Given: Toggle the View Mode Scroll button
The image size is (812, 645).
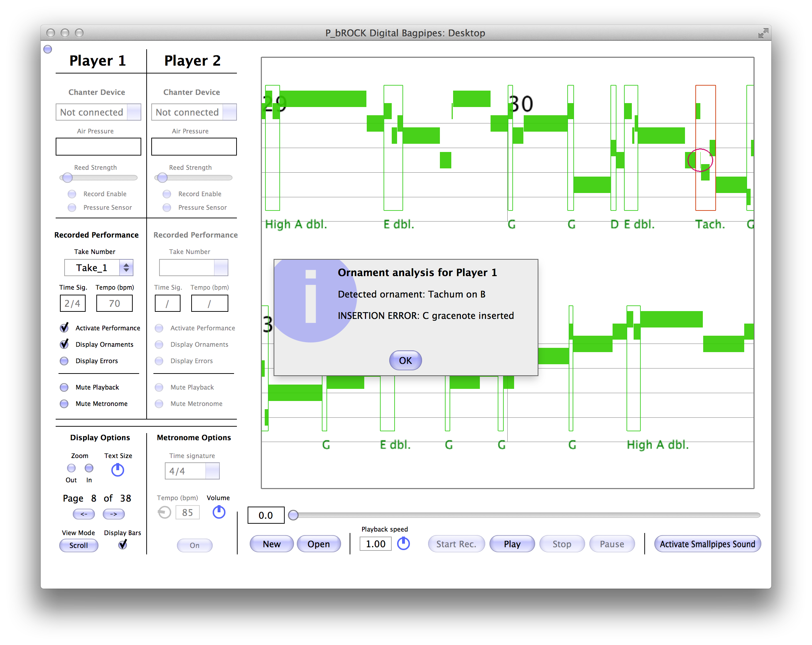Looking at the screenshot, I should point(78,545).
